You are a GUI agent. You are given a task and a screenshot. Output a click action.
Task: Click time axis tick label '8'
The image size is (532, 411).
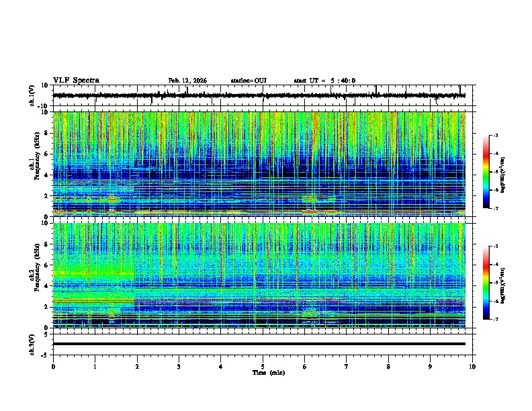click(x=388, y=367)
